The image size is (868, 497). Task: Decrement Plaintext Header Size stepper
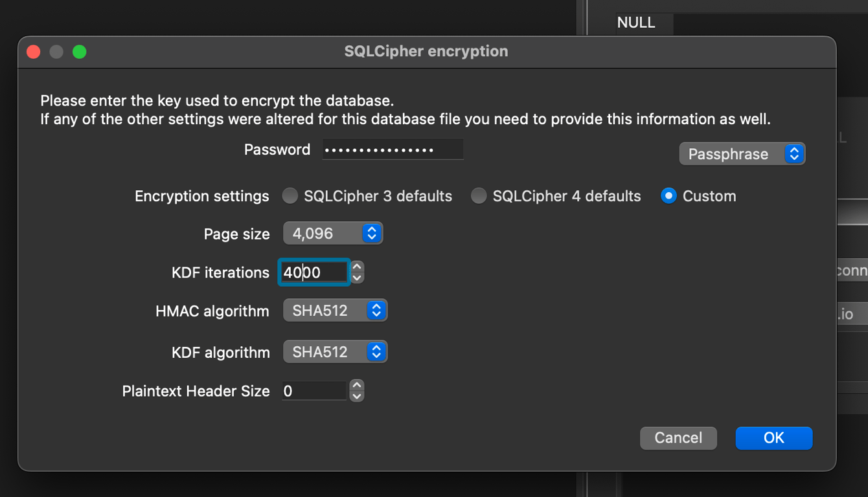[357, 397]
